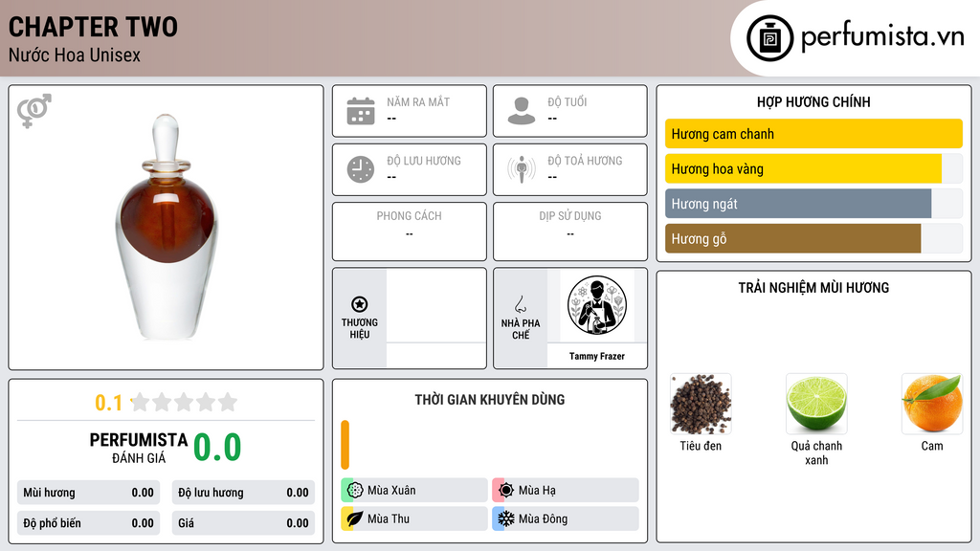This screenshot has width=980, height=551.
Task: Open the Chapter Two perfume bottle image
Action: [167, 228]
